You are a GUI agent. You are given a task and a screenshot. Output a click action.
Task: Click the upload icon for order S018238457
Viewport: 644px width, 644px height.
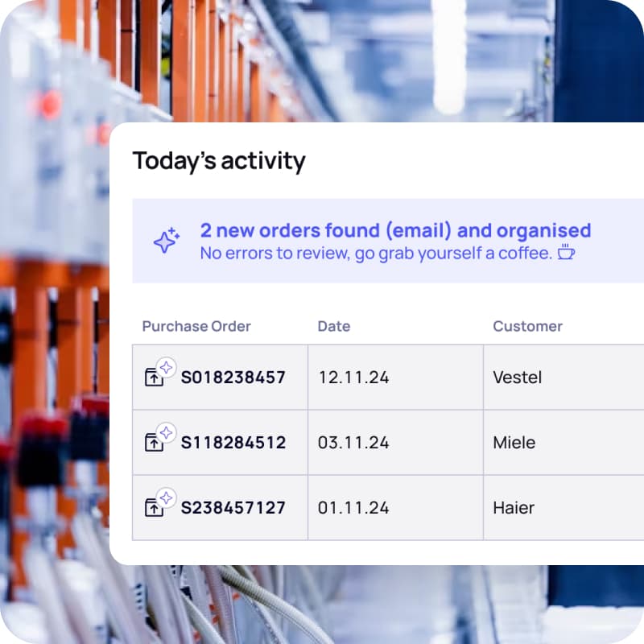click(154, 378)
